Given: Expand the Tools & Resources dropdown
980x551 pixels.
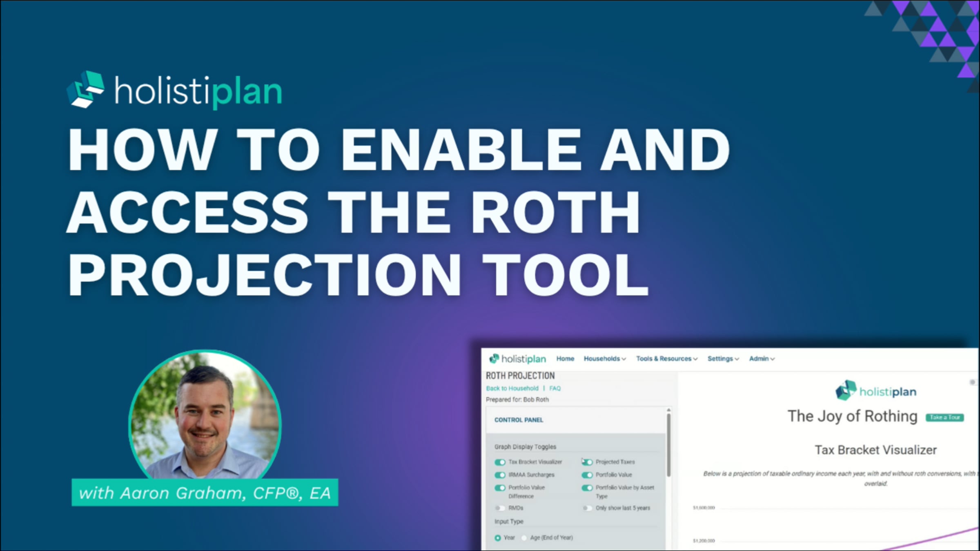Looking at the screenshot, I should (x=667, y=359).
